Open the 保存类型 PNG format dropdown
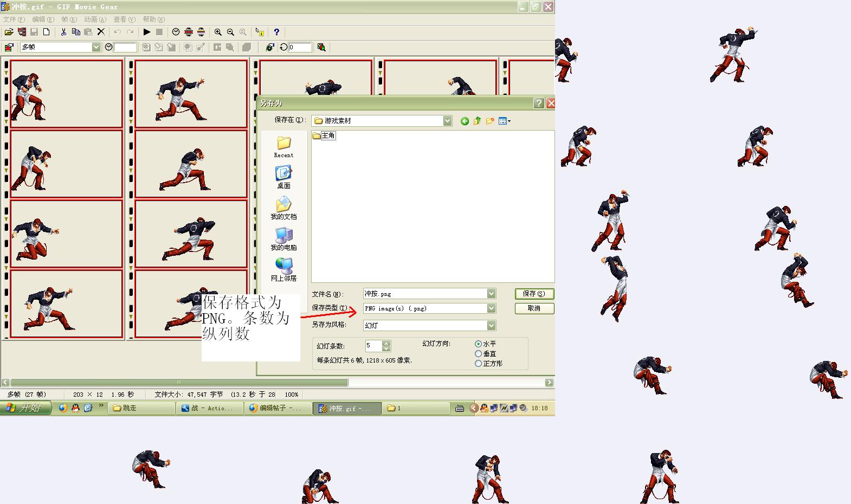Image resolution: width=851 pixels, height=504 pixels. tap(491, 308)
